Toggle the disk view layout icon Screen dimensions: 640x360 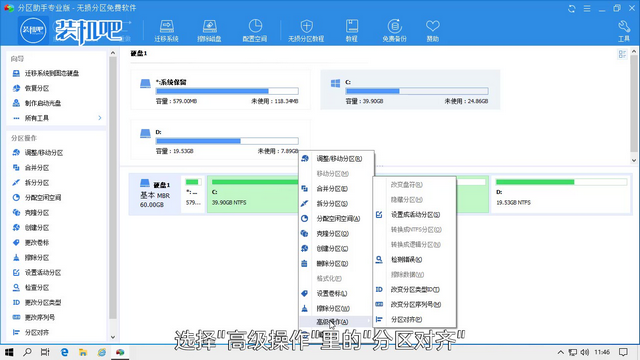click(x=622, y=54)
